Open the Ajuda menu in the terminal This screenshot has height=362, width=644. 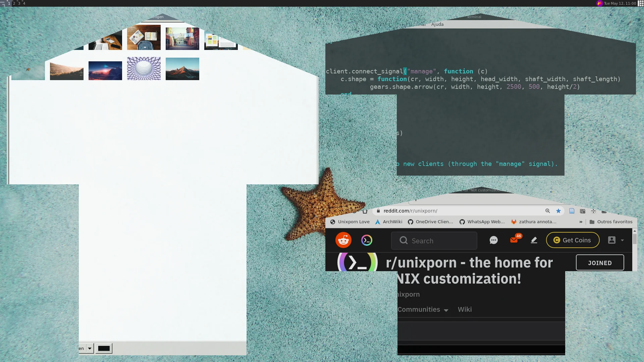(437, 24)
